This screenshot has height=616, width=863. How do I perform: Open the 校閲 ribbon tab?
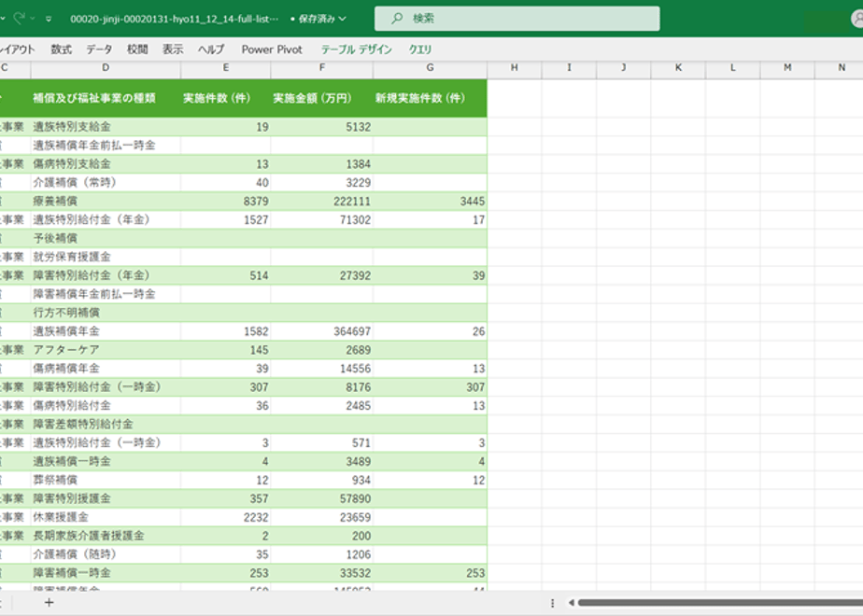pos(137,49)
